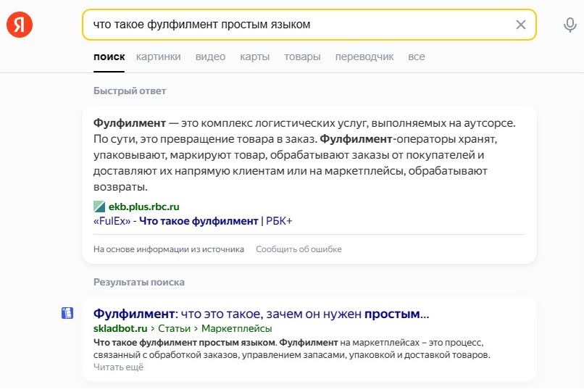The height and width of the screenshot is (392, 584).
Task: Clear the search query with X icon
Action: coord(520,25)
